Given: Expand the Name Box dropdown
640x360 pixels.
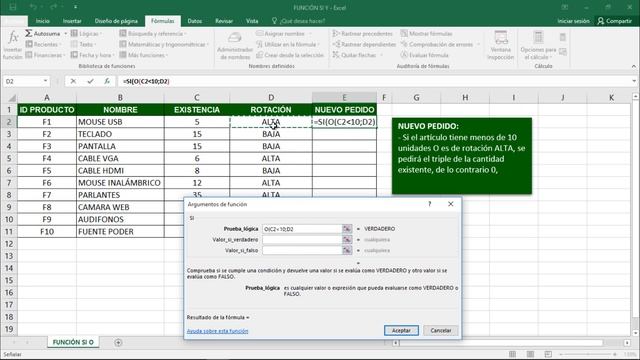Looking at the screenshot, I should [45, 81].
